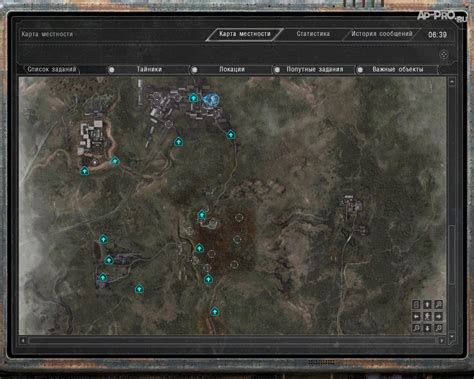This screenshot has width=474, height=379.
Task: Open the Карта местности tab
Action: coord(245,34)
